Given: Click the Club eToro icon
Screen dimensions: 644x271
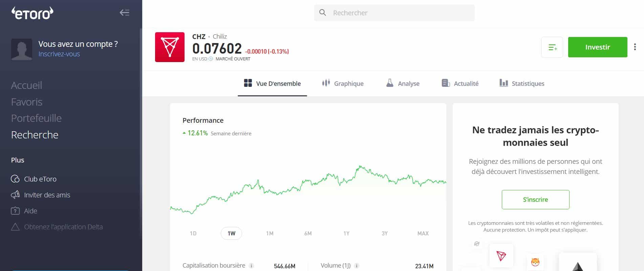Looking at the screenshot, I should (x=15, y=179).
